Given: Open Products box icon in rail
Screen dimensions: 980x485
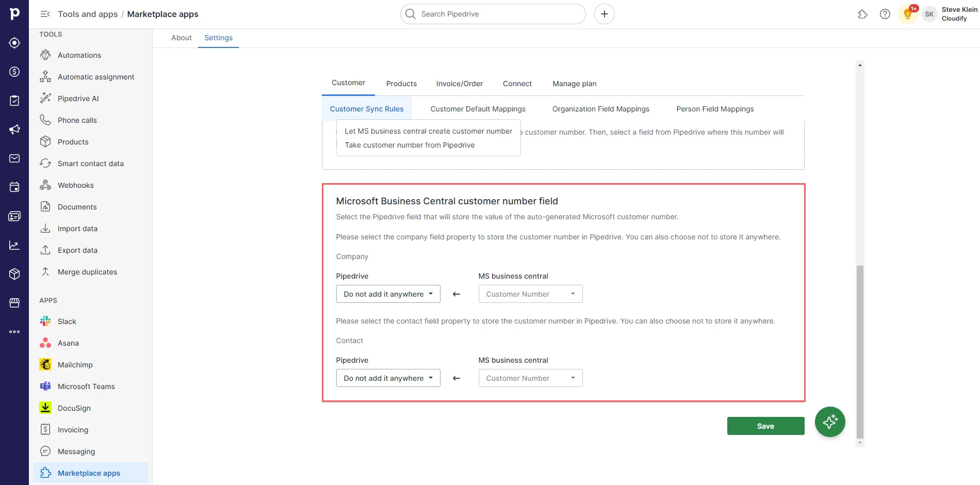Looking at the screenshot, I should click(x=14, y=274).
